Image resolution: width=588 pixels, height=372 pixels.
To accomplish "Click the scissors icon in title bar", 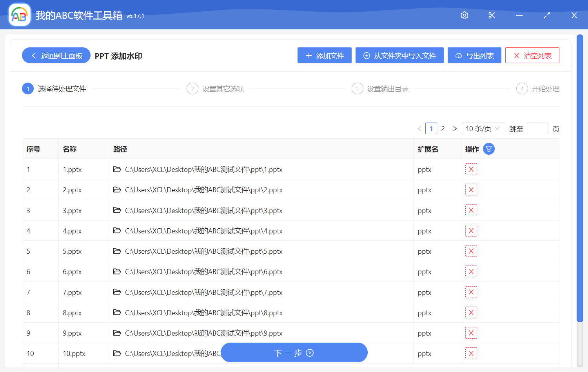I will coord(492,15).
